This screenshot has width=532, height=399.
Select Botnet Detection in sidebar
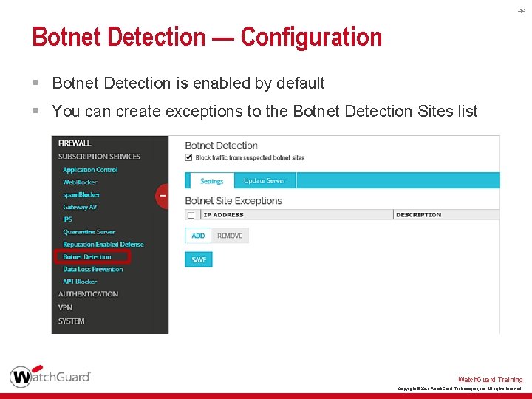[x=87, y=257]
